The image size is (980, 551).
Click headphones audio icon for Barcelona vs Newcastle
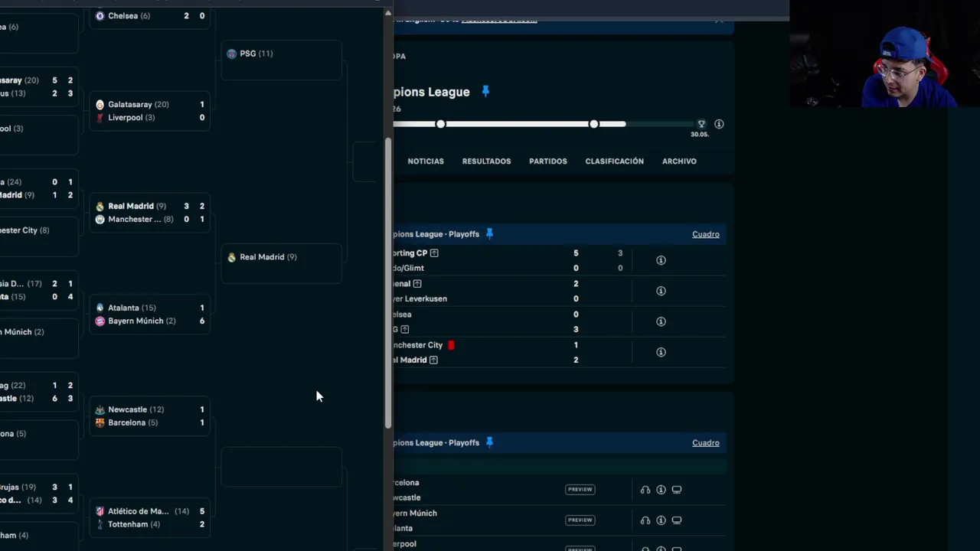coord(645,490)
